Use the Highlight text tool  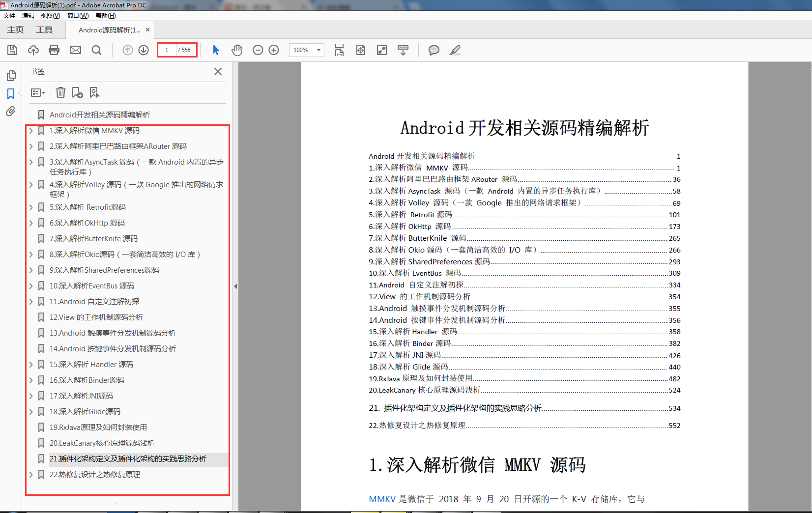[455, 50]
